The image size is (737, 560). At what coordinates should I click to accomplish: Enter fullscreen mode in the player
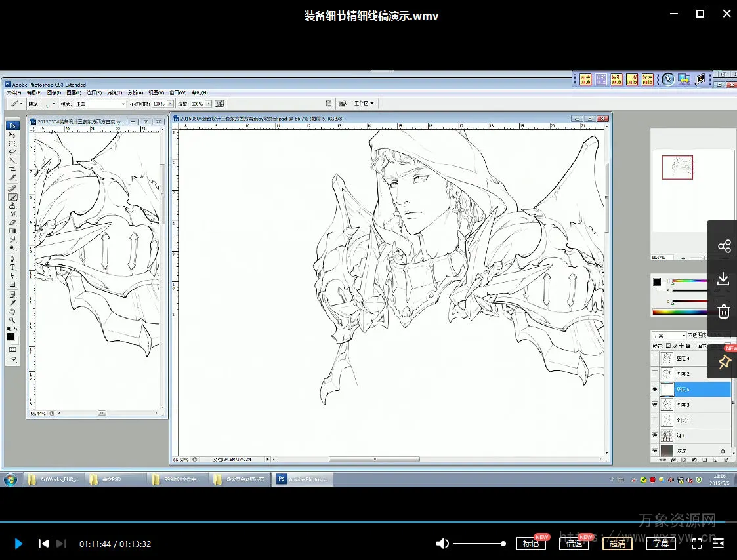[697, 543]
